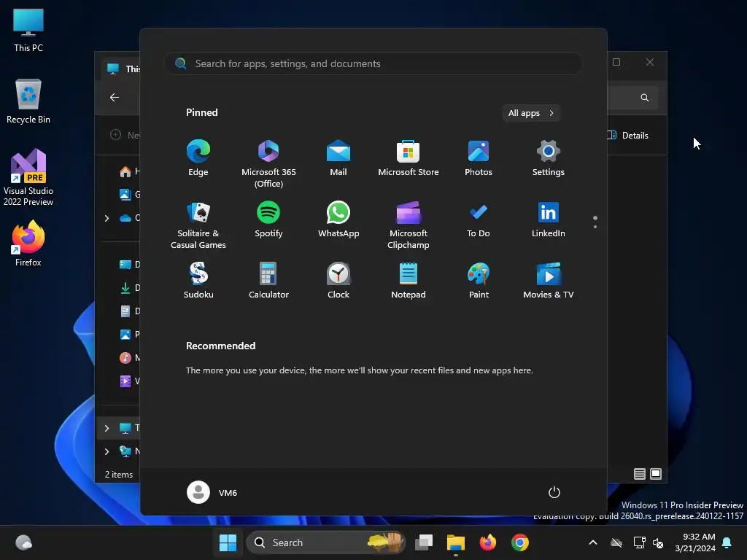Switch File Explorer to details list view

(x=639, y=474)
